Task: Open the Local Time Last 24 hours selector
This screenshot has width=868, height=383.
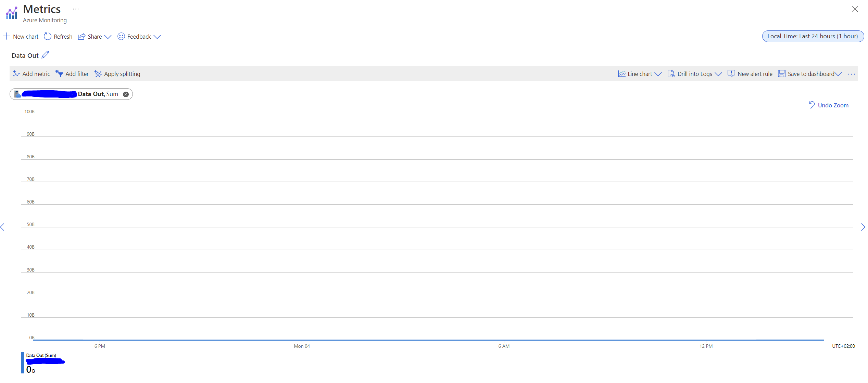Action: [x=813, y=36]
